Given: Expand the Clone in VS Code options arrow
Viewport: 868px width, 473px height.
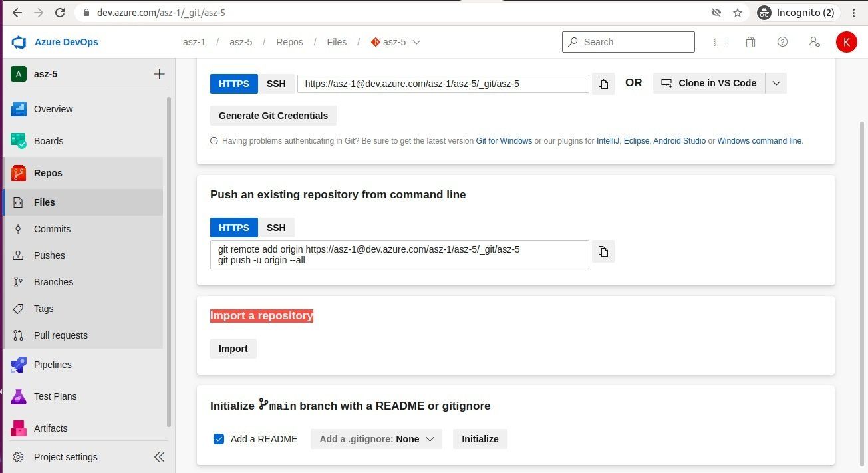Looking at the screenshot, I should 776,83.
